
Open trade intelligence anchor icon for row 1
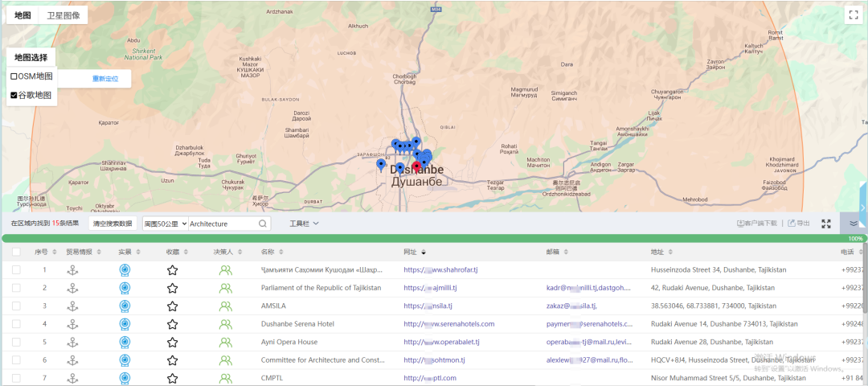(72, 270)
